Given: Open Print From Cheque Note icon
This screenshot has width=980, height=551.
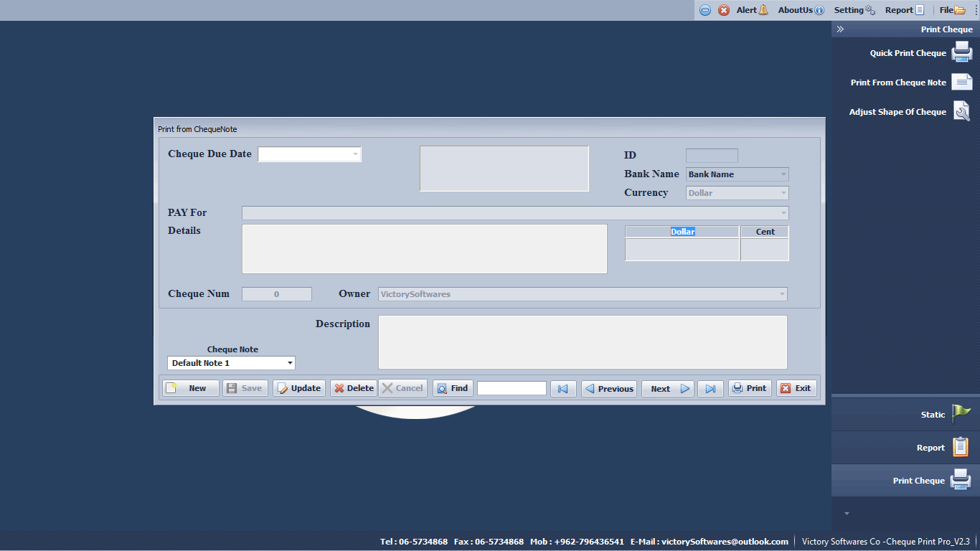Looking at the screenshot, I should click(x=961, y=83).
